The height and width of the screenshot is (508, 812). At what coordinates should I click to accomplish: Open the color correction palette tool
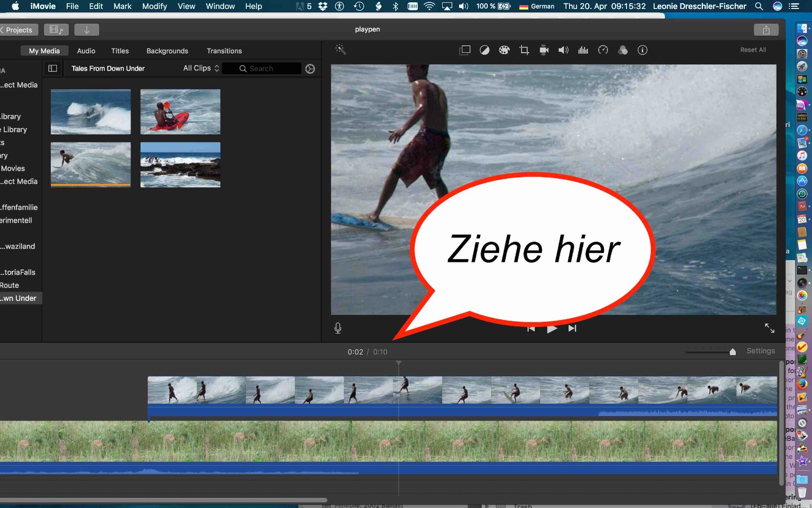click(x=504, y=50)
